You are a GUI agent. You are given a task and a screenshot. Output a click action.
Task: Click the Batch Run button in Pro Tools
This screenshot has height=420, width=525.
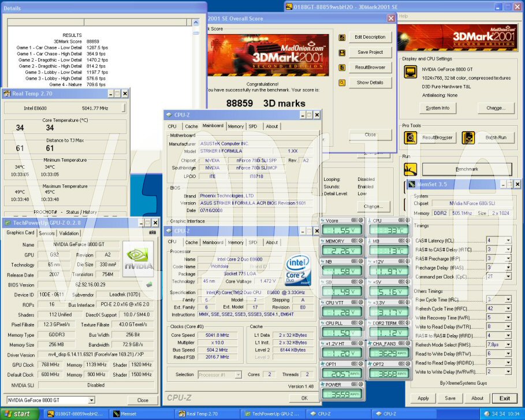click(x=496, y=137)
